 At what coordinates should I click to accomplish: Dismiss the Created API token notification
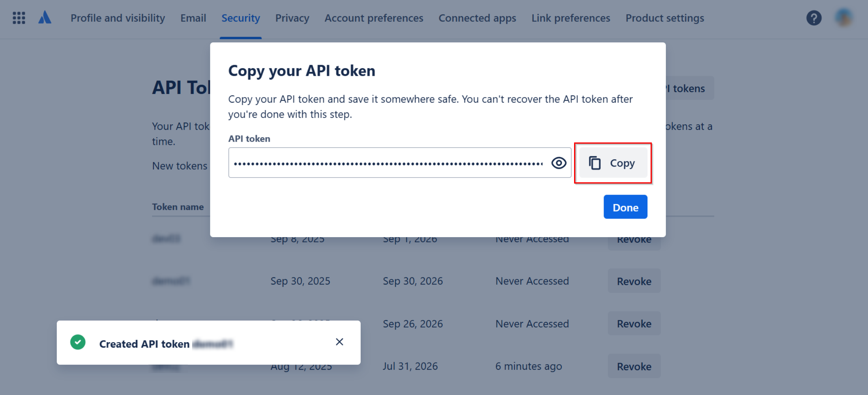coord(339,342)
